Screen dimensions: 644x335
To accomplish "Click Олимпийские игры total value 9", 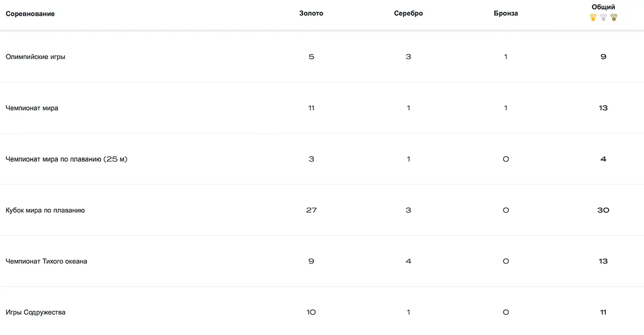I will pos(603,56).
